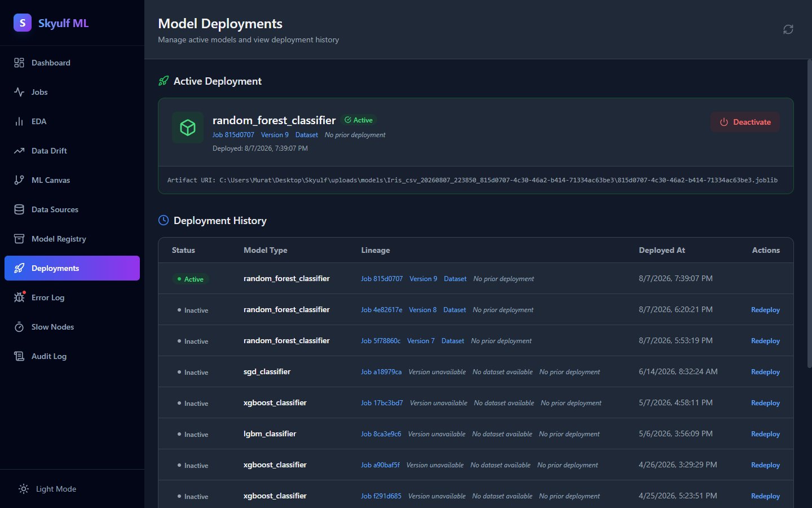812x508 pixels.
Task: Open Job f291d685 lineage link
Action: tap(381, 496)
